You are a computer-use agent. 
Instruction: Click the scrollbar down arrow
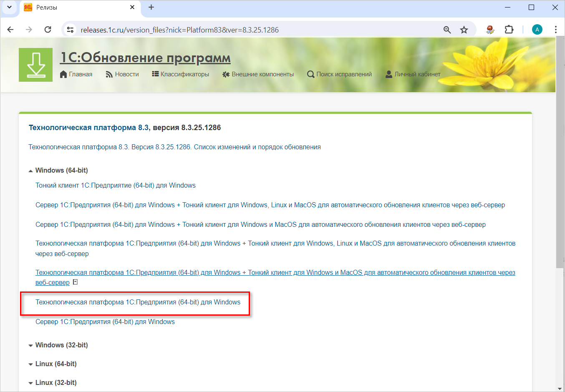click(x=560, y=388)
